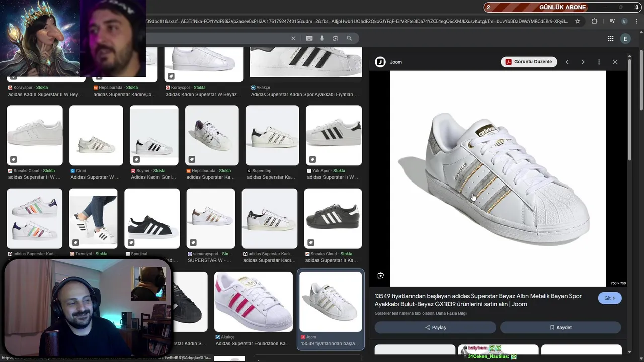Click the Adidas Superstar Kadın Spor Ayakkabı caption
644x362 pixels.
[305, 94]
